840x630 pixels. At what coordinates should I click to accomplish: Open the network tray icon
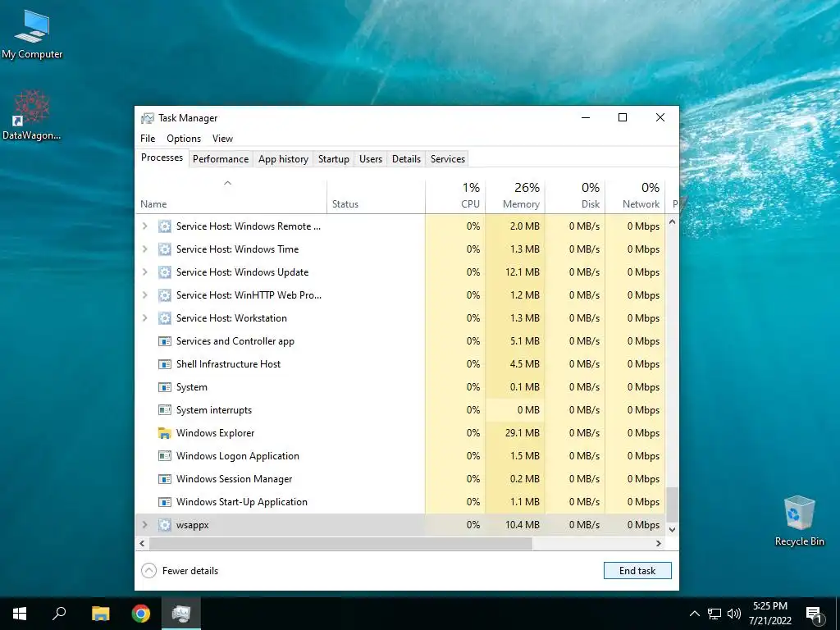point(714,614)
